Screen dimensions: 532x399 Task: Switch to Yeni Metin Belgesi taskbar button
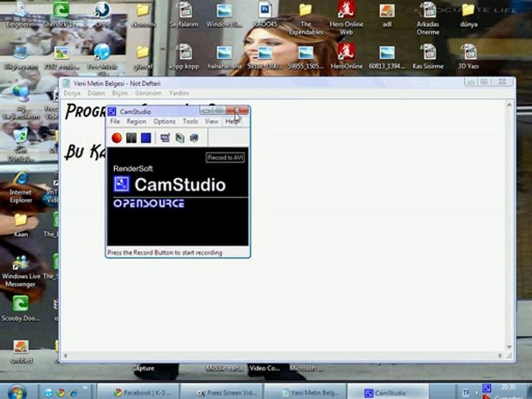(305, 392)
